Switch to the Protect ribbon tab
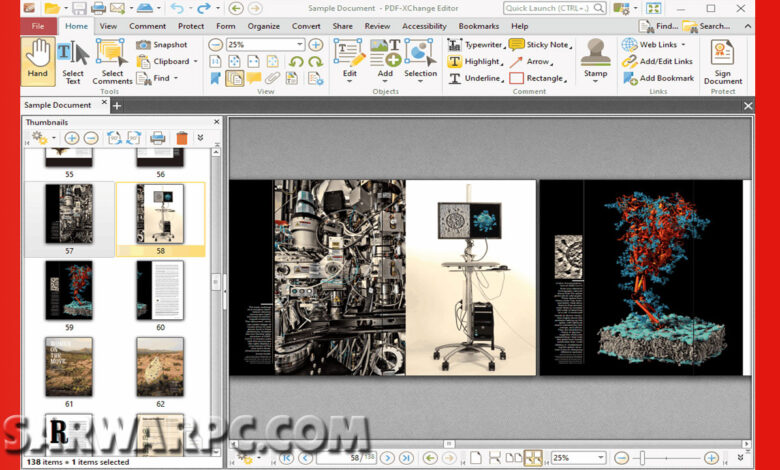Screen dimensions: 780x470 [191, 26]
